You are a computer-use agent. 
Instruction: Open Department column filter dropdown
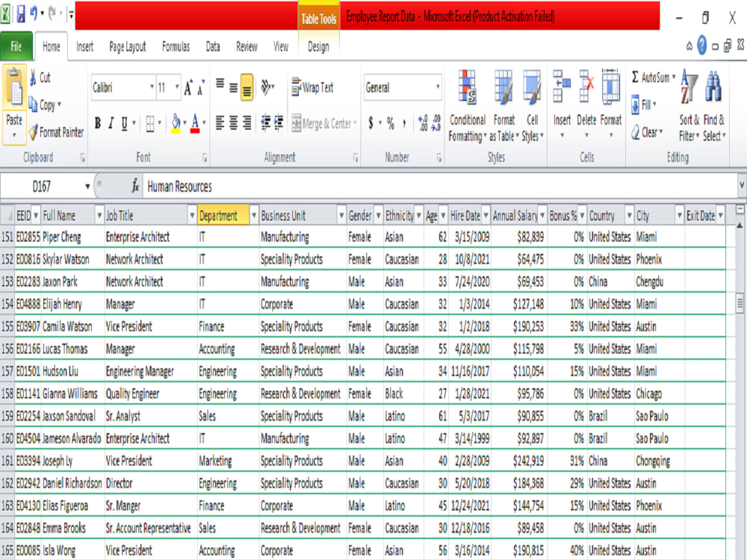253,215
